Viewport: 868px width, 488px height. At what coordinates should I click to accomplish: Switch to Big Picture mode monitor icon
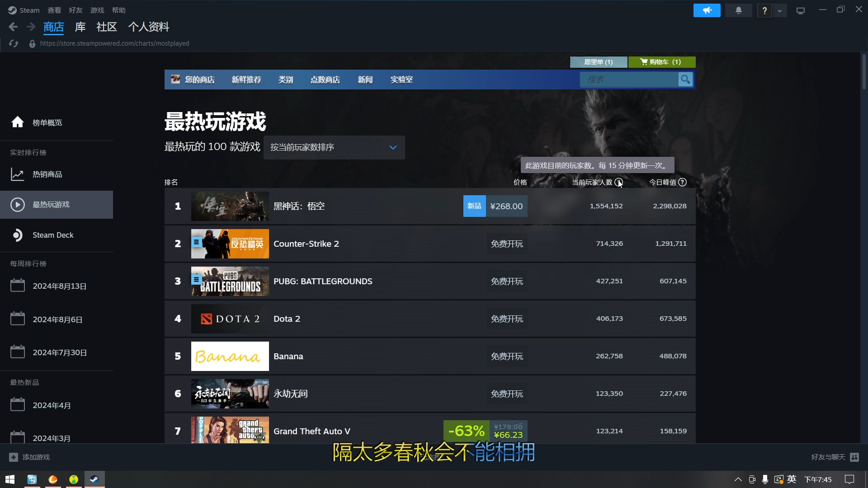pyautogui.click(x=801, y=10)
